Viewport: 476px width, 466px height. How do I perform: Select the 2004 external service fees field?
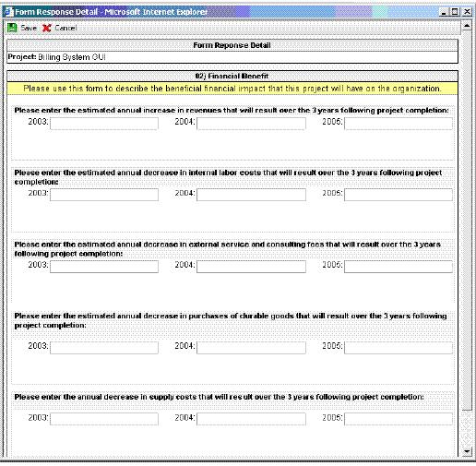coord(251,267)
